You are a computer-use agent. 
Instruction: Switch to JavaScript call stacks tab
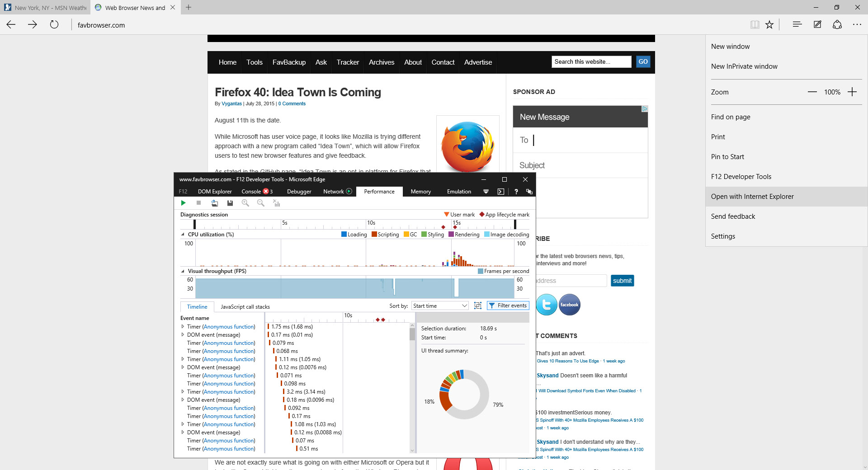click(245, 307)
